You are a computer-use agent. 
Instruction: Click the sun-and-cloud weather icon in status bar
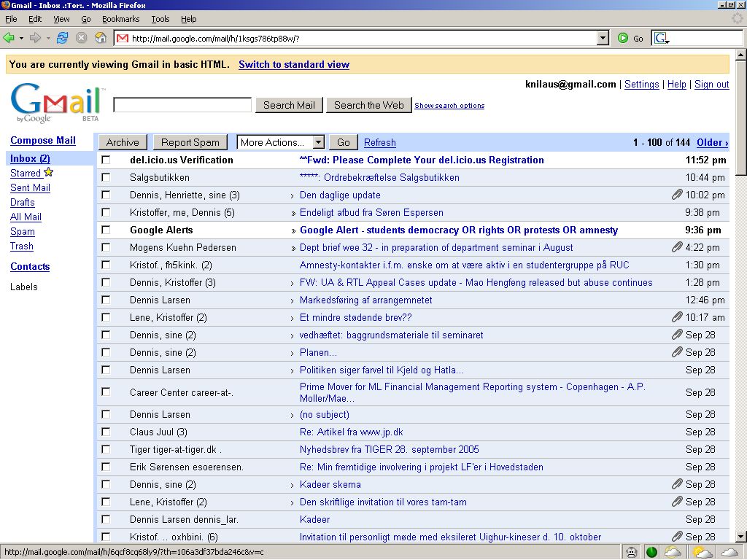coord(703,552)
